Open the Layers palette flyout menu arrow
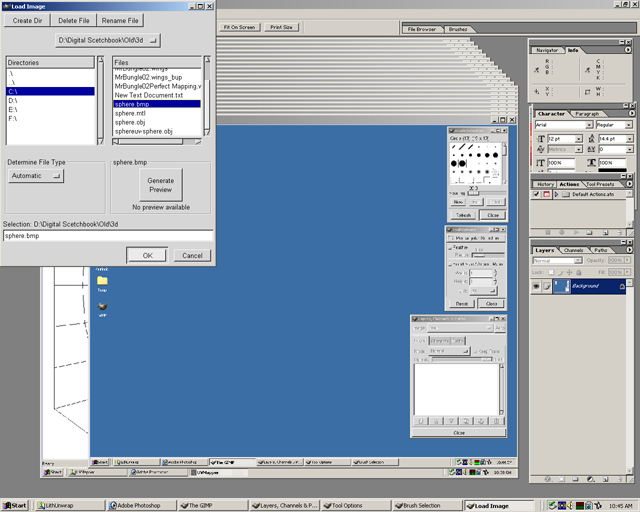 click(629, 250)
